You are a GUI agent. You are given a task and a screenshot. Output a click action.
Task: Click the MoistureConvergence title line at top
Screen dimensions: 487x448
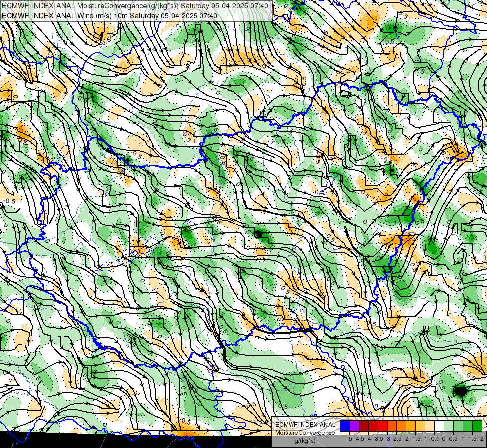coord(135,6)
